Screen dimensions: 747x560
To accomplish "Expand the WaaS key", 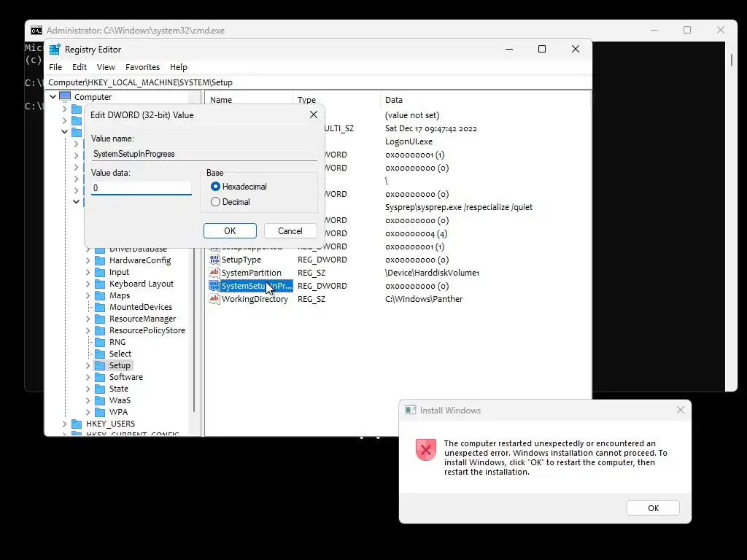I will point(88,400).
